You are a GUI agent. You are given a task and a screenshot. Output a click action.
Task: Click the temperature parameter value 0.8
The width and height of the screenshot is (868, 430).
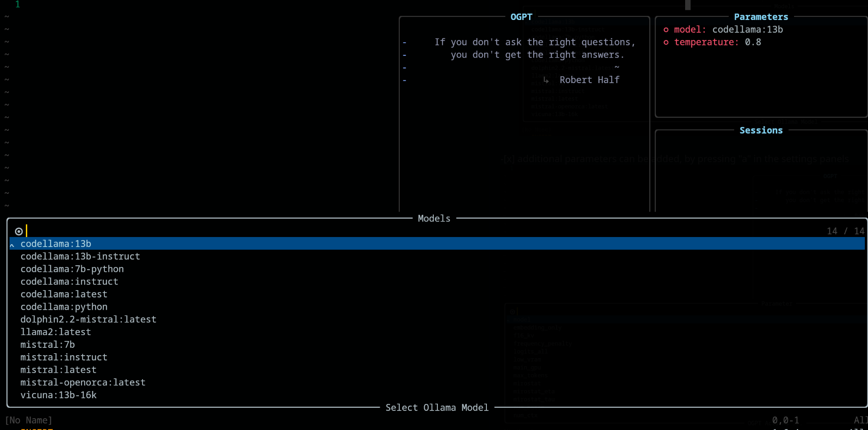753,42
